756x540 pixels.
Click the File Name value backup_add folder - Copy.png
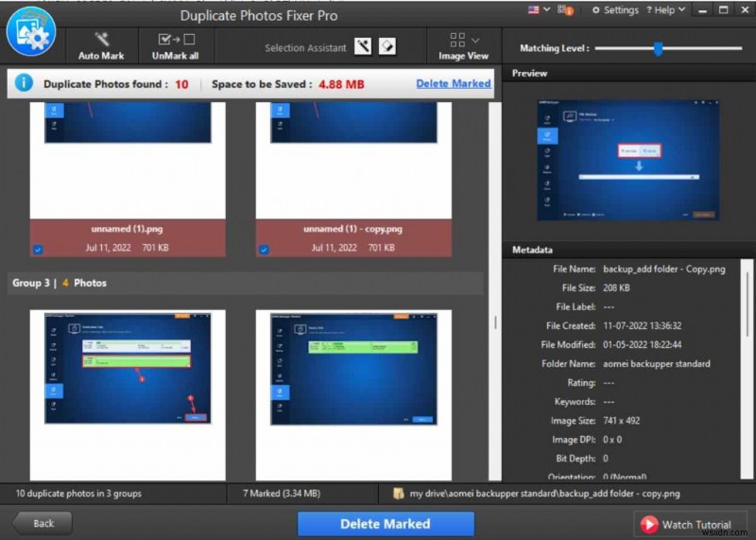tap(664, 270)
